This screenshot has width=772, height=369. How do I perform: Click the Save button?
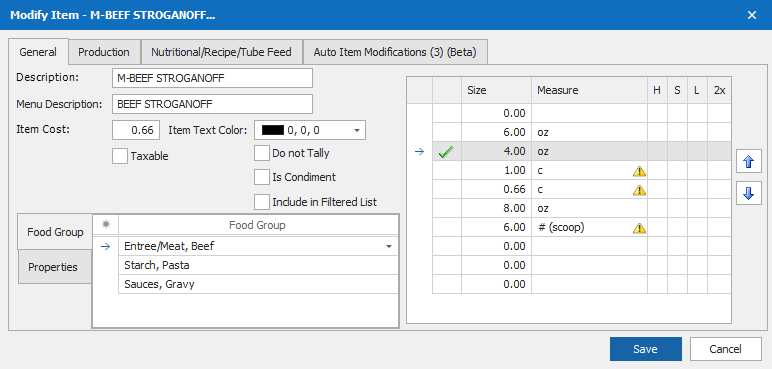(645, 349)
